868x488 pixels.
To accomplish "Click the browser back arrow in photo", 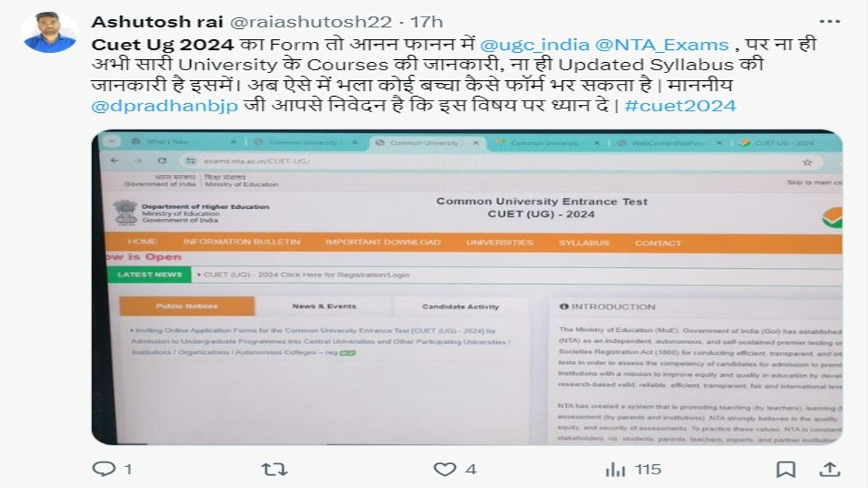I will tap(114, 160).
